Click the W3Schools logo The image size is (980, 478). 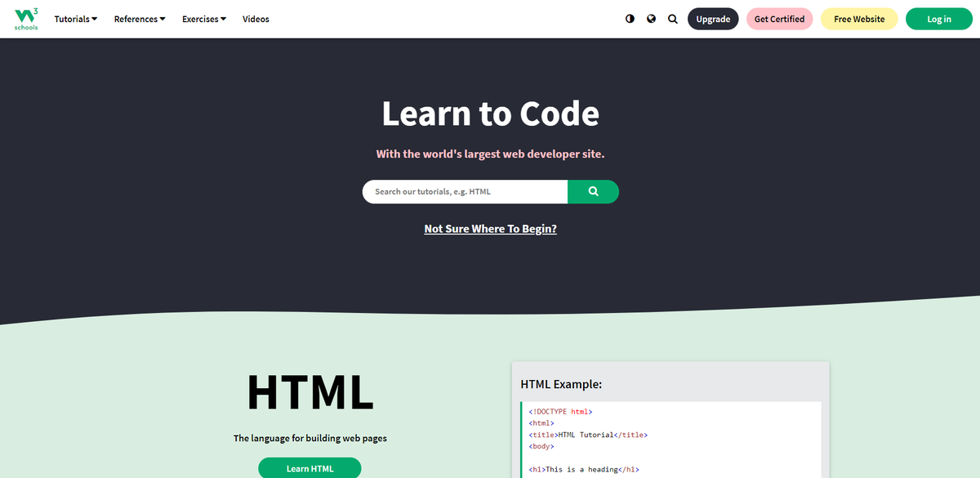pos(24,18)
